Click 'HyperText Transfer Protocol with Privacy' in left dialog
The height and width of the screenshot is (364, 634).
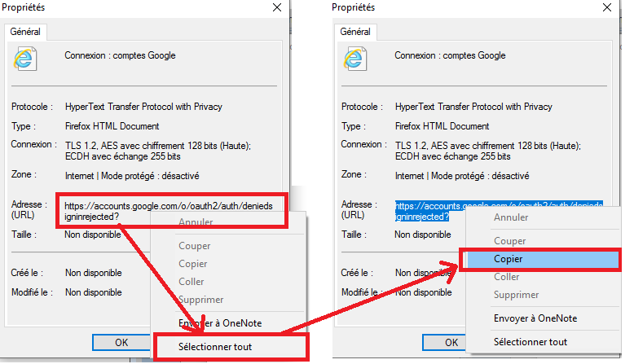click(x=143, y=107)
